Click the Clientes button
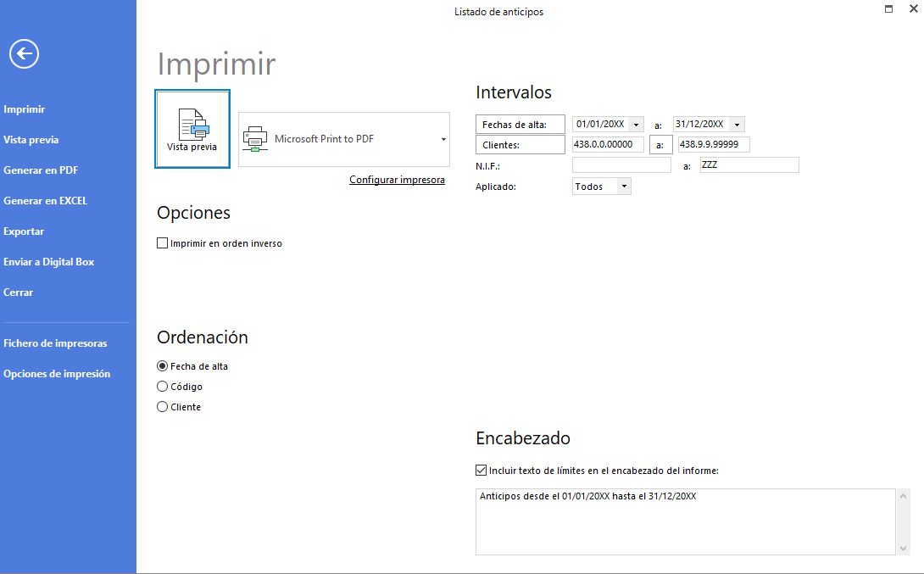The height and width of the screenshot is (574, 924). pos(520,145)
